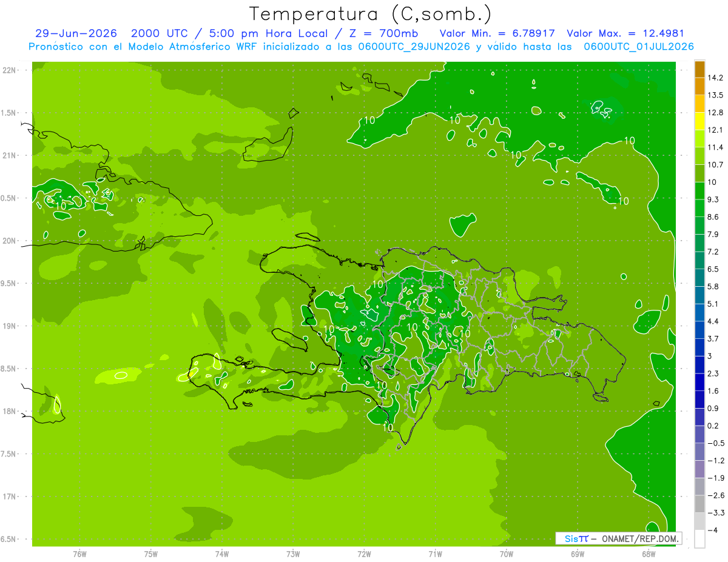Viewport: 728px width, 562px height.
Task: Click the '22N' latitude label
Action: [9, 70]
